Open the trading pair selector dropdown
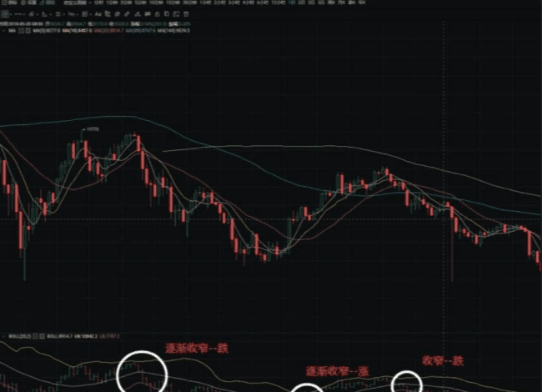The image size is (542, 392). [x=78, y=3]
